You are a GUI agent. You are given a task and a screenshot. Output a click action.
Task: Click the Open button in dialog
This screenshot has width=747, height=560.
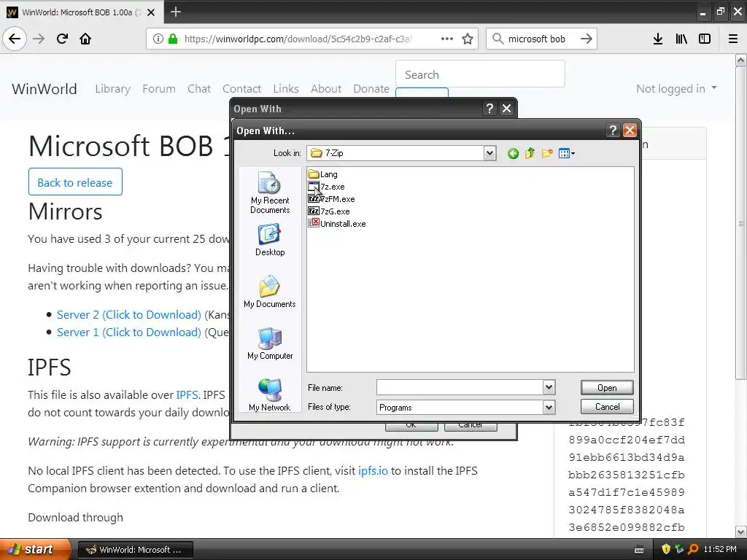tap(607, 388)
